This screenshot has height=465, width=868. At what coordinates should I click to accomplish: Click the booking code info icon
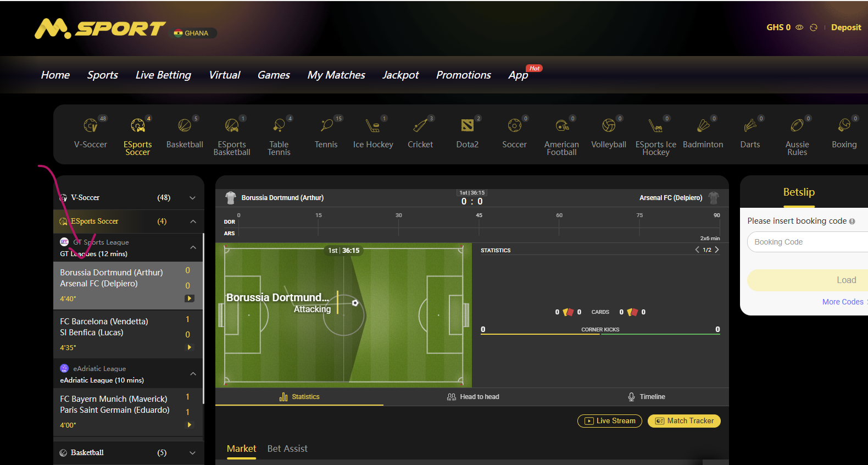852,222
